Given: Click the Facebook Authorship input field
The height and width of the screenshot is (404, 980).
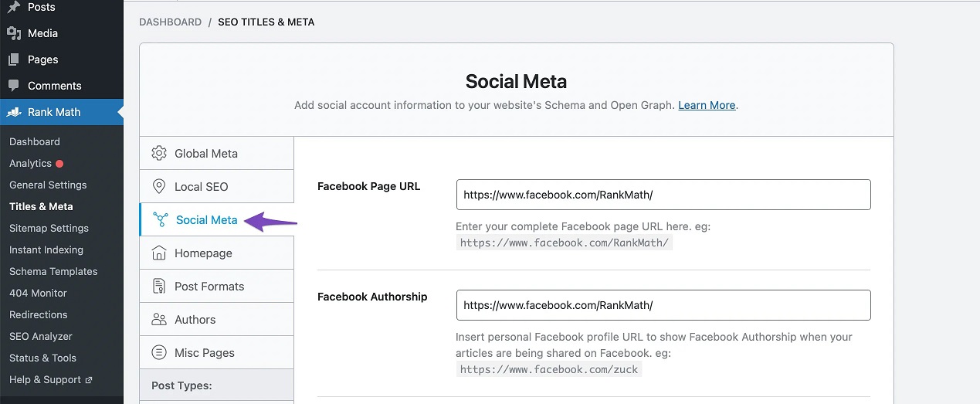Looking at the screenshot, I should [x=663, y=305].
